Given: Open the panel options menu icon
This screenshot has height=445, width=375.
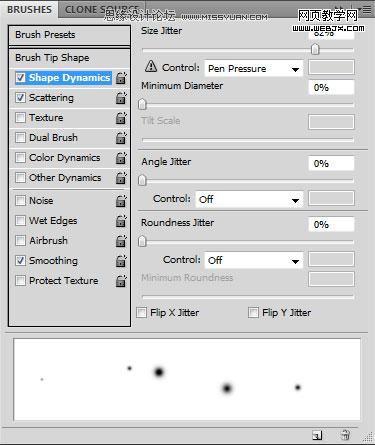Looking at the screenshot, I should click(367, 10).
